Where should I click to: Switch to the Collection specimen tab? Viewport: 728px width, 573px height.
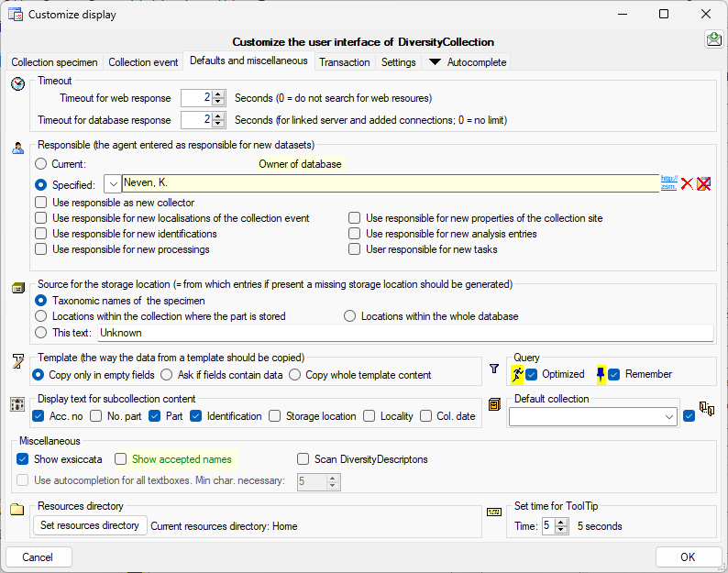54,62
